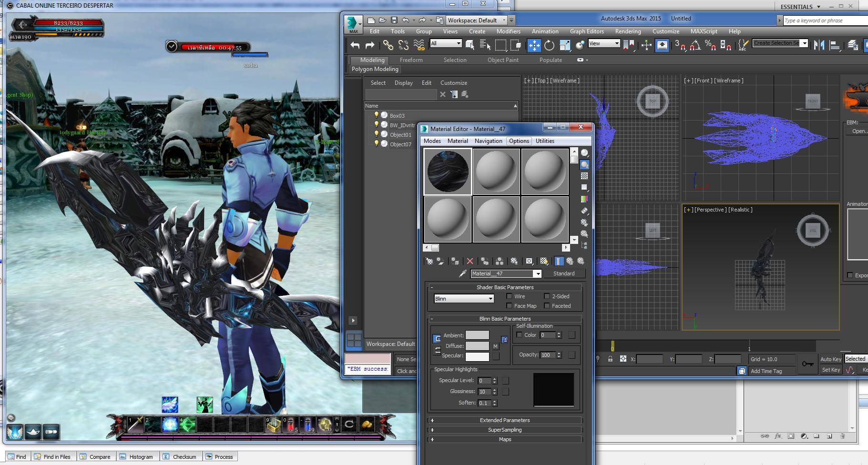Click the Set Key key icon

click(x=807, y=364)
